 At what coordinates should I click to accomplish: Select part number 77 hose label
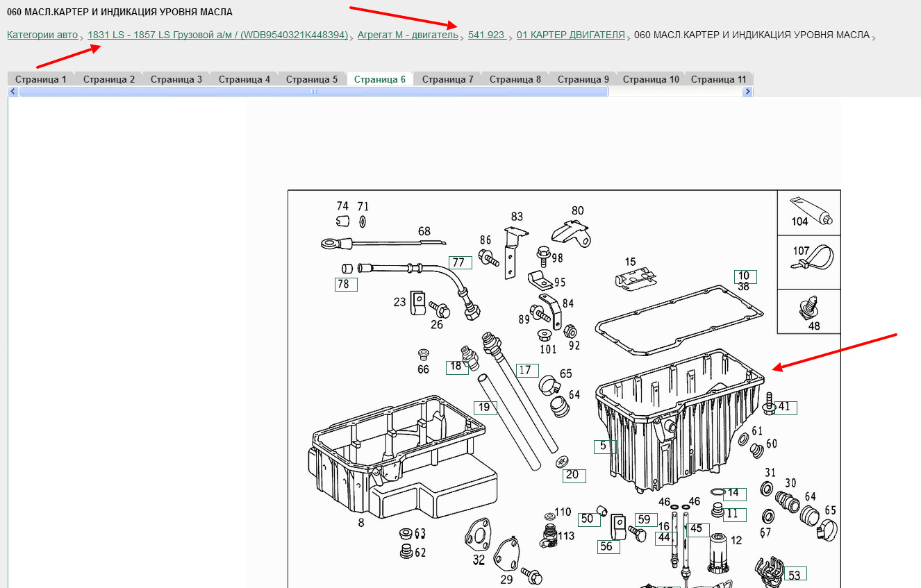(458, 262)
